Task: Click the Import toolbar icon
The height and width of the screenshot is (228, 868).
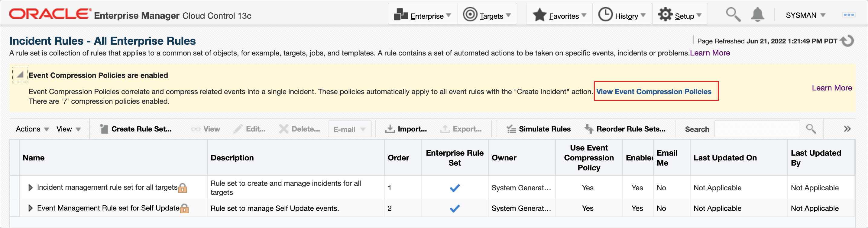Action: pos(390,129)
